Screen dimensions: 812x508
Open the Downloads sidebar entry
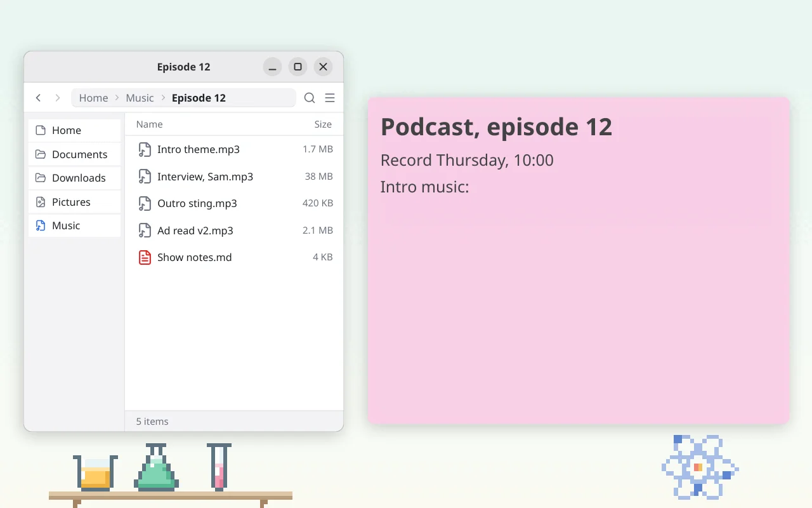(x=74, y=178)
